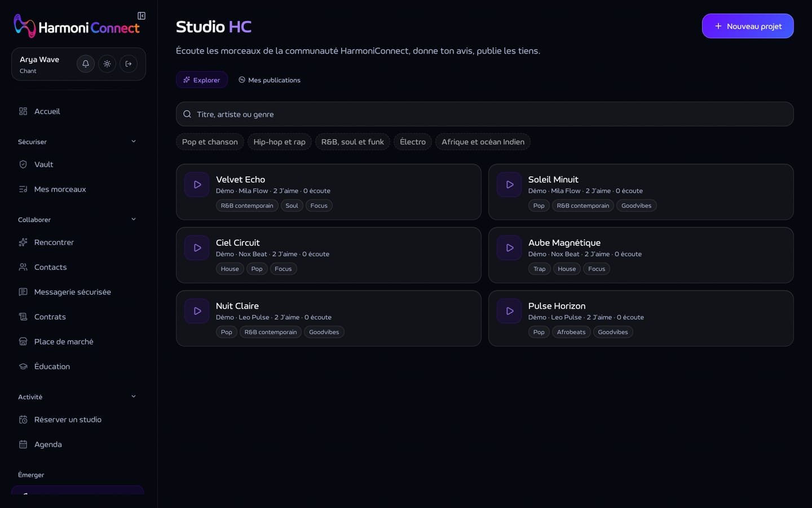
Task: Open Réserver un studio
Action: pyautogui.click(x=78, y=419)
